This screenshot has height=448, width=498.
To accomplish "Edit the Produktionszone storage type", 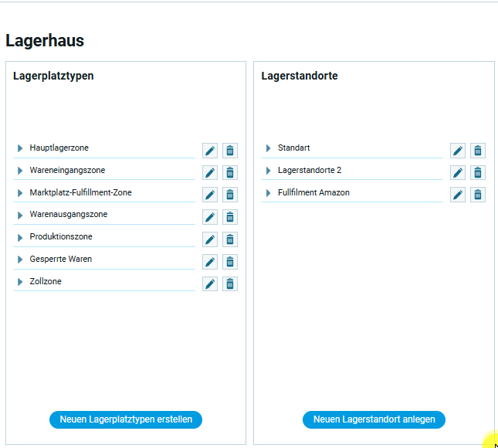I will [209, 239].
